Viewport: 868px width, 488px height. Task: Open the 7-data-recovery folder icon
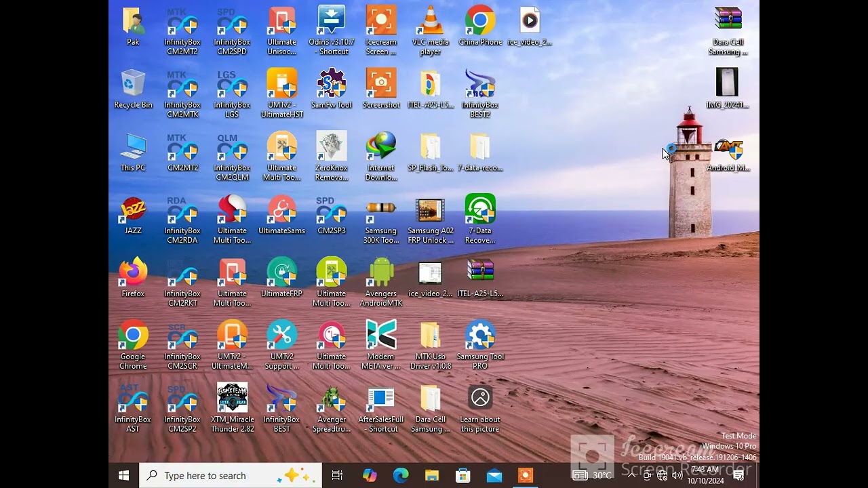479,147
